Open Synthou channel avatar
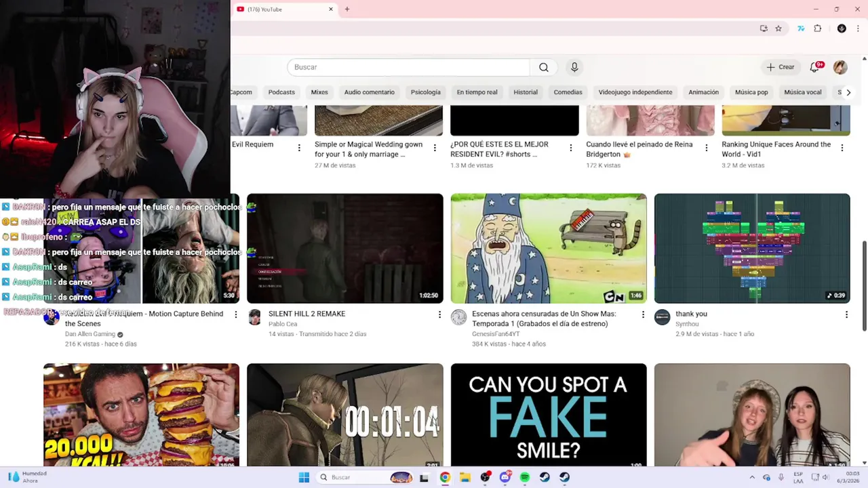Image resolution: width=868 pixels, height=488 pixels. (x=663, y=317)
